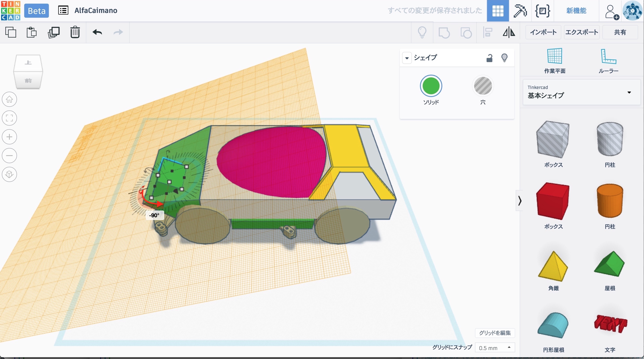Collapse the shape (シェイプ) panel arrow

click(407, 58)
